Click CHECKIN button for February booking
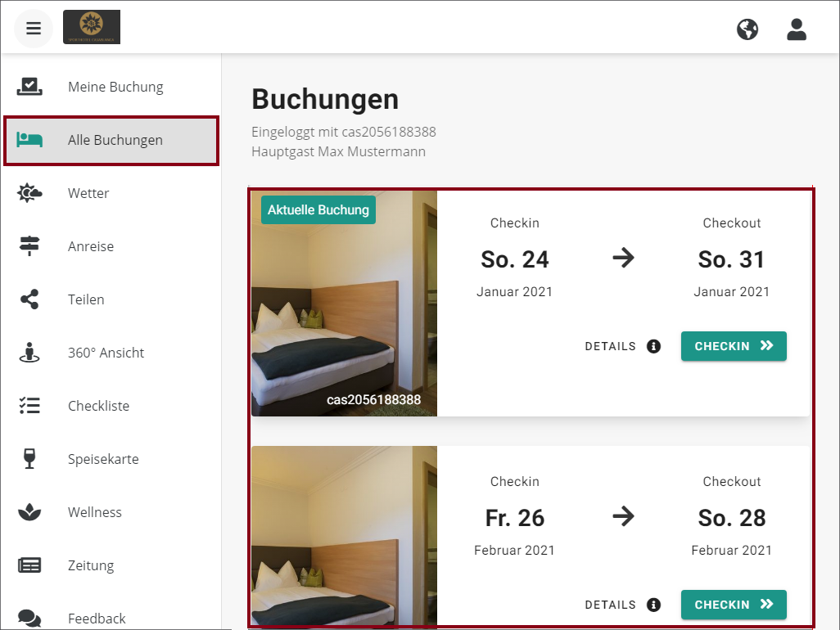 (x=734, y=605)
